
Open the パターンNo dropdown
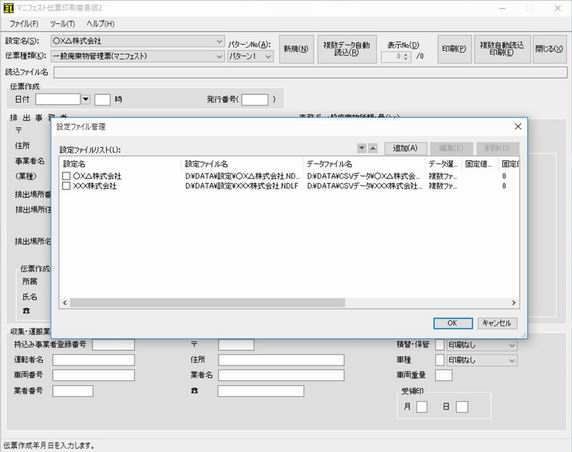point(268,57)
